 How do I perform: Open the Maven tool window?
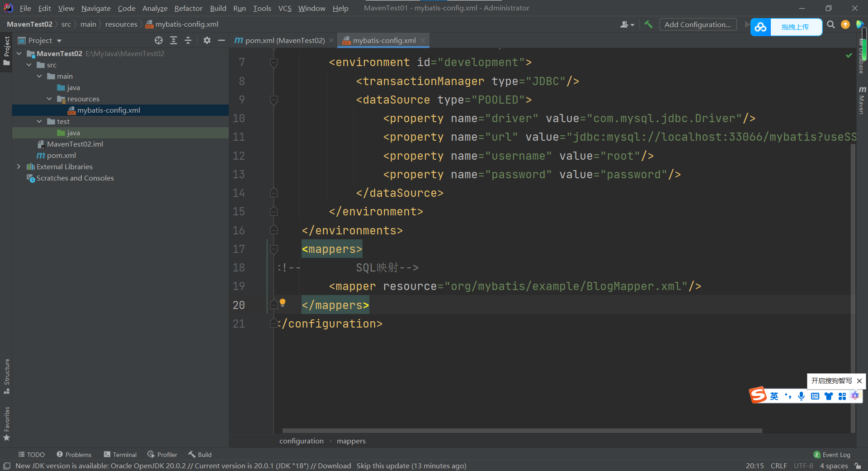pyautogui.click(x=862, y=100)
